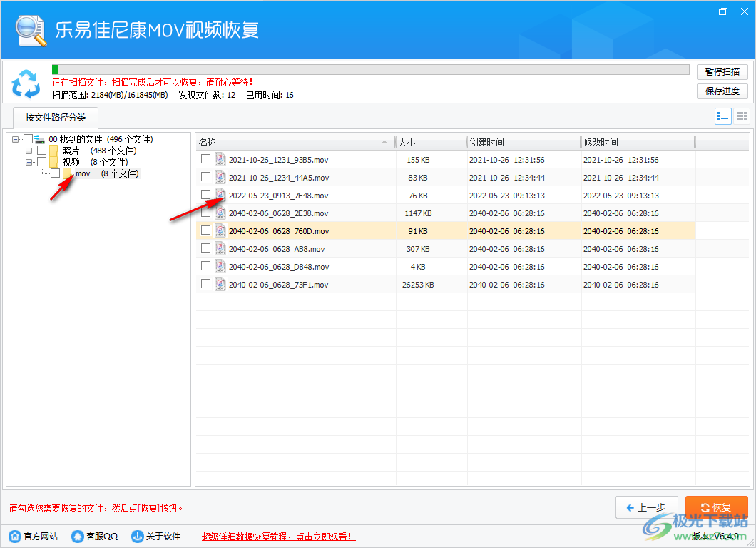Open the 按文件路径分类 tab
The width and height of the screenshot is (756, 548).
[x=56, y=118]
